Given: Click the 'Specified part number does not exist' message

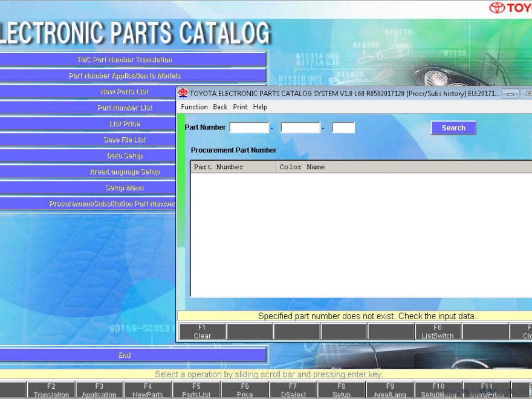Looking at the screenshot, I should point(367,316).
